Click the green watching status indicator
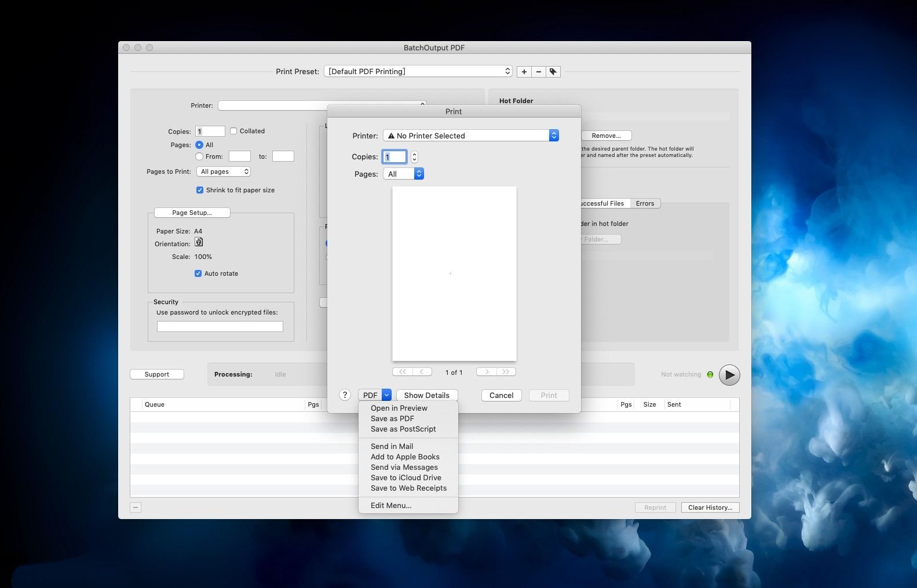This screenshot has width=917, height=588. [710, 375]
